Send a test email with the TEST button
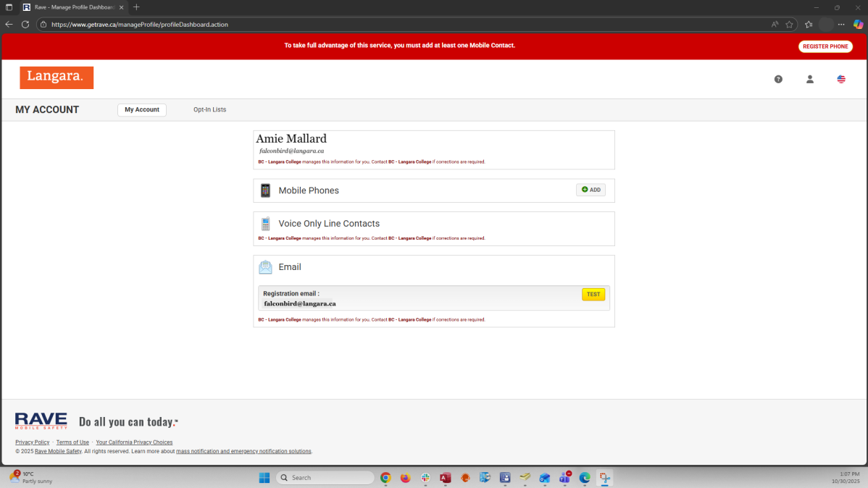Viewport: 868px width, 488px height. coord(593,295)
